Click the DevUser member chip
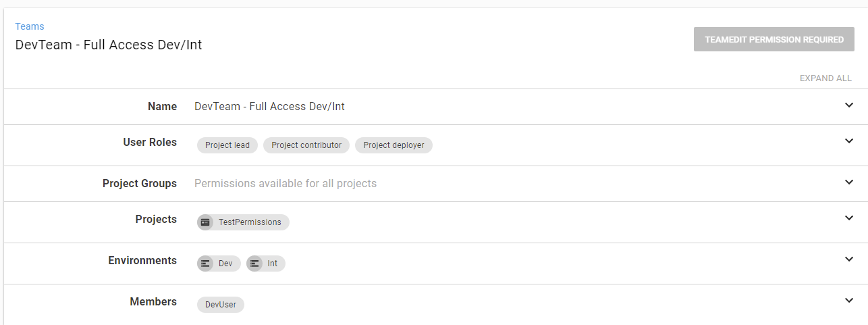The width and height of the screenshot is (868, 325). 221,305
